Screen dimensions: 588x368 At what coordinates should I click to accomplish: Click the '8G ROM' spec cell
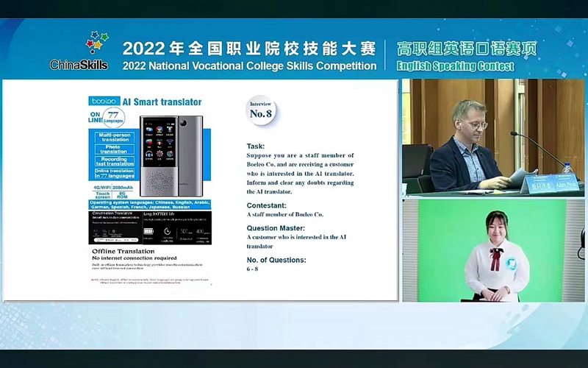pyautogui.click(x=122, y=195)
